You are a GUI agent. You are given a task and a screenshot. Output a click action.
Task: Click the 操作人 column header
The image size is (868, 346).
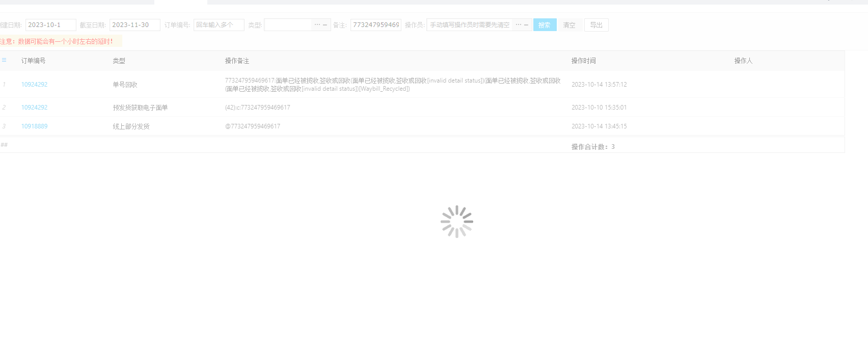743,61
